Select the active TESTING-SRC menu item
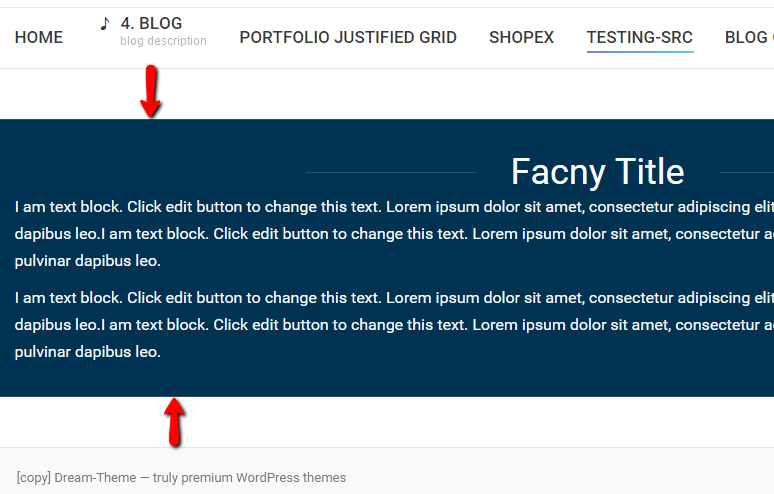 [x=639, y=38]
